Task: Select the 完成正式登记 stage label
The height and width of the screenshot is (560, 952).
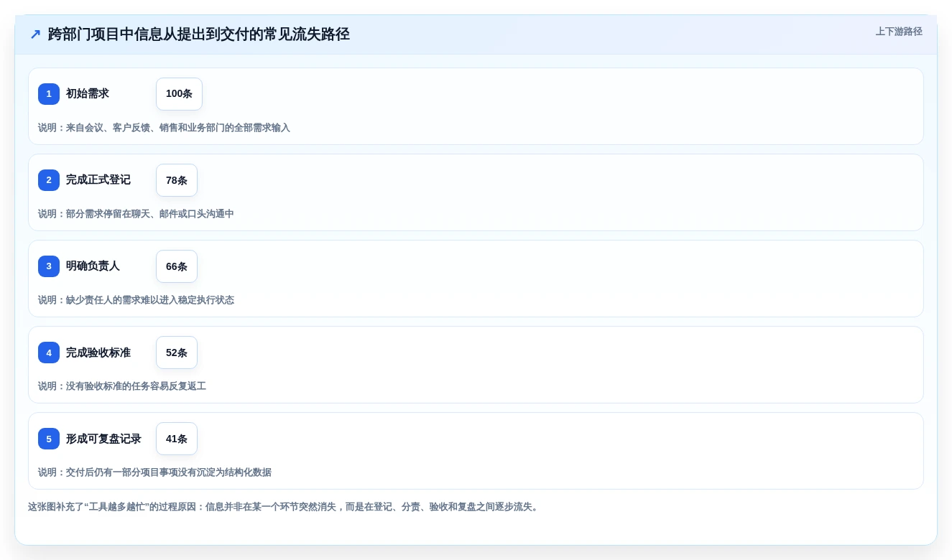Action: tap(98, 180)
